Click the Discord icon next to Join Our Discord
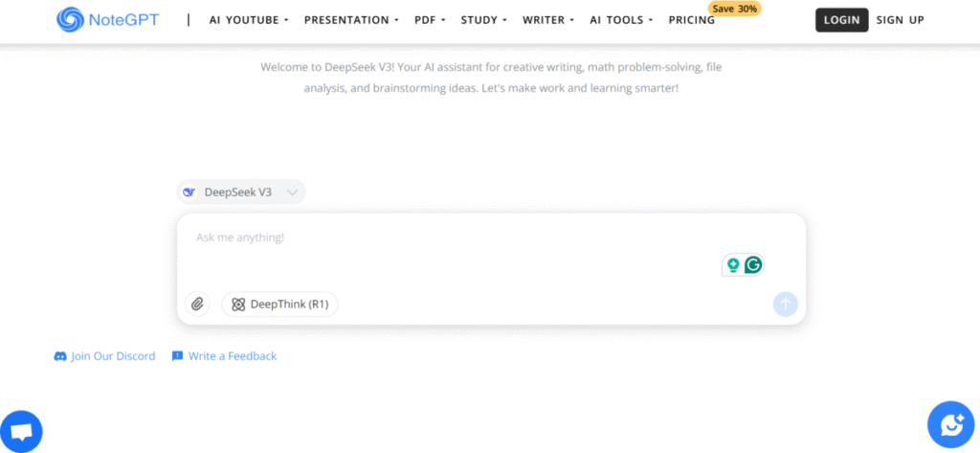Viewport: 980px width, 453px height. click(x=60, y=356)
